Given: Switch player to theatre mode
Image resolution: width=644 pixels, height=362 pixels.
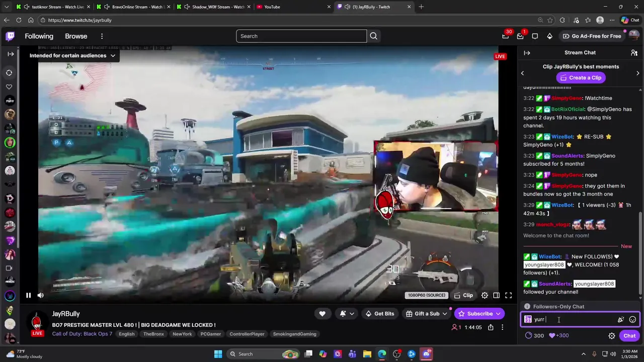Looking at the screenshot, I should (x=496, y=296).
